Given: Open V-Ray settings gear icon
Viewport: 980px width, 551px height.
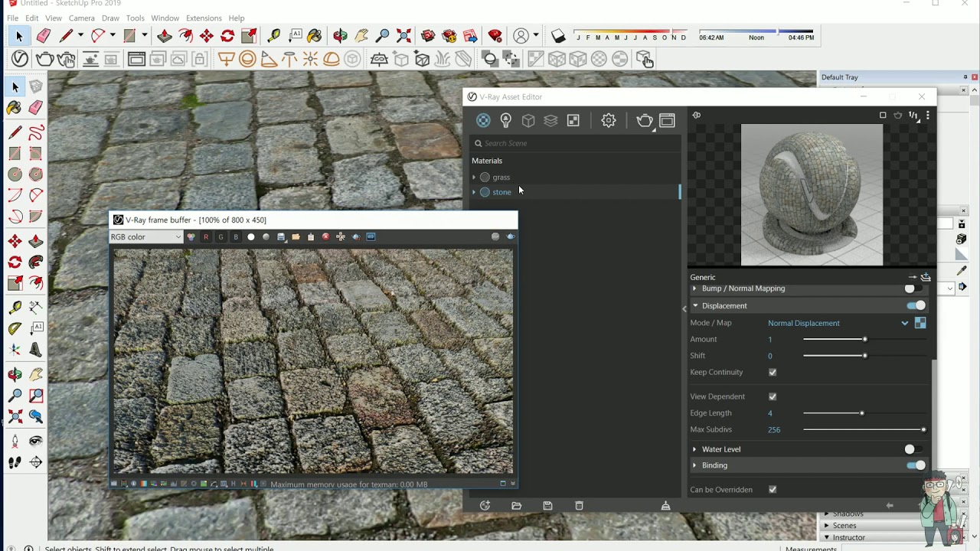Looking at the screenshot, I should point(609,120).
